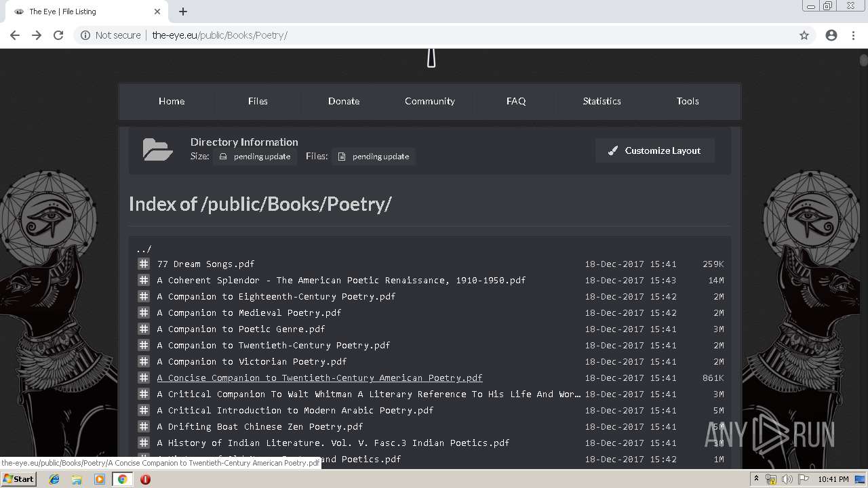This screenshot has height=488, width=868.
Task: Click the hash icon beside A Coherent Splendor
Action: point(144,280)
